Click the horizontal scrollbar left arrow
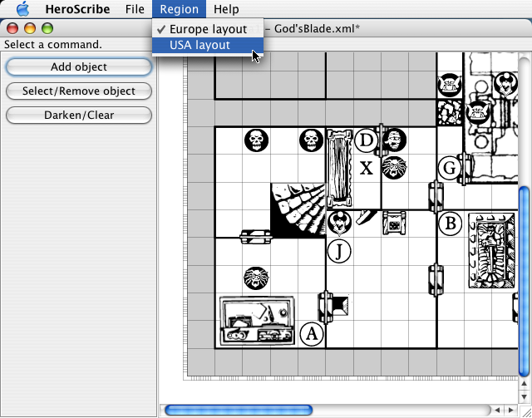The width and height of the screenshot is (532, 418). pos(497,410)
